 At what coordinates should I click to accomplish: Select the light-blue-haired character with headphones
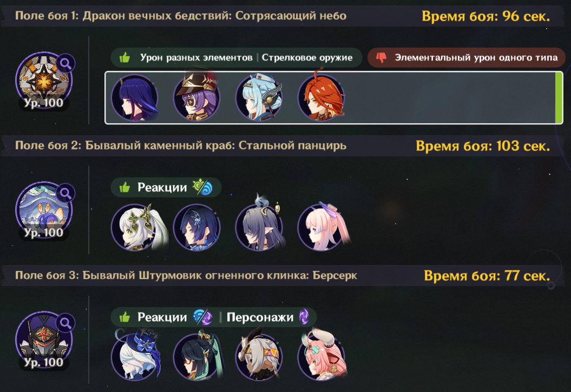point(259,97)
